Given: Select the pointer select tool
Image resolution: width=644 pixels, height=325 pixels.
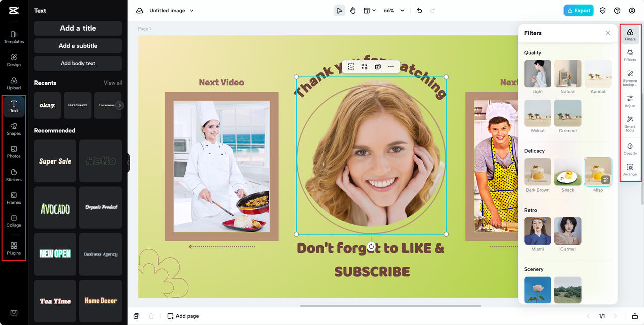Looking at the screenshot, I should click(340, 11).
